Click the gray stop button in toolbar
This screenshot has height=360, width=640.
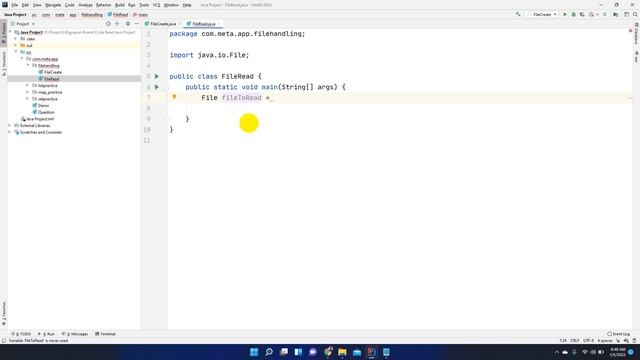604,14
